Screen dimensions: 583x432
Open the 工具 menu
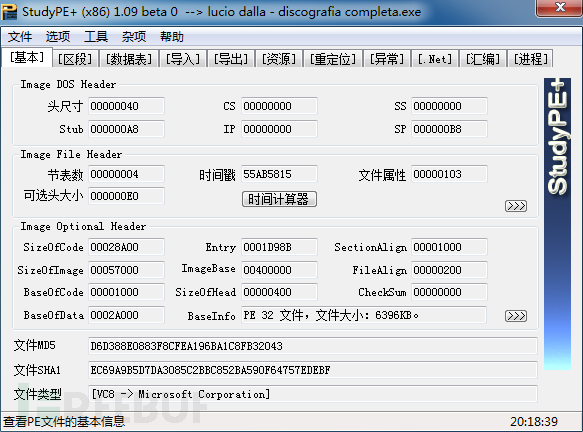coord(96,37)
